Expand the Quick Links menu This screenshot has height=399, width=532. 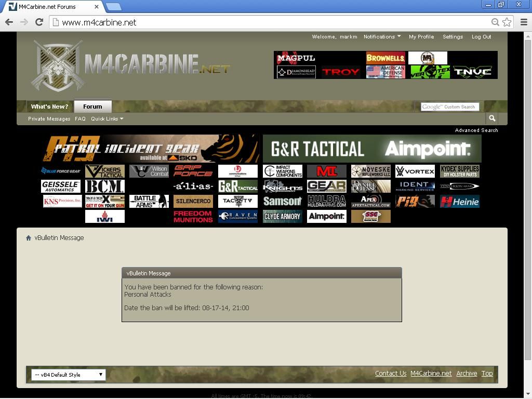tap(107, 119)
